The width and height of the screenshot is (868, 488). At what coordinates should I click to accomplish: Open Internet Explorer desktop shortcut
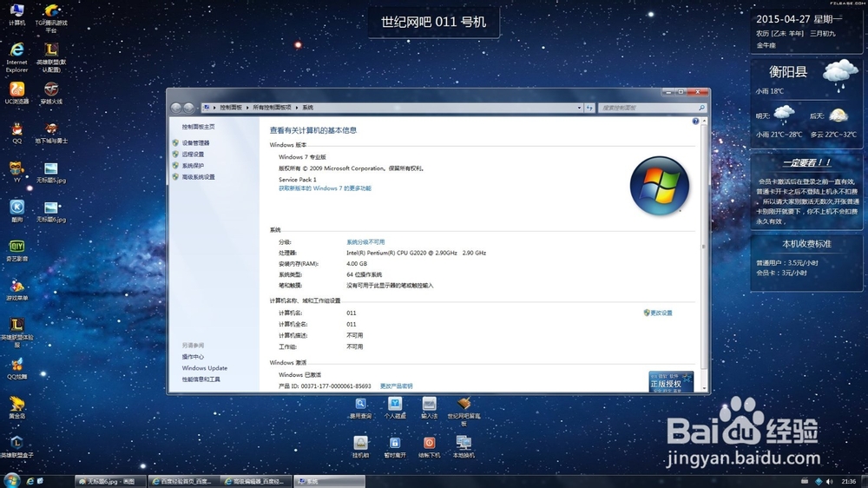click(x=16, y=57)
